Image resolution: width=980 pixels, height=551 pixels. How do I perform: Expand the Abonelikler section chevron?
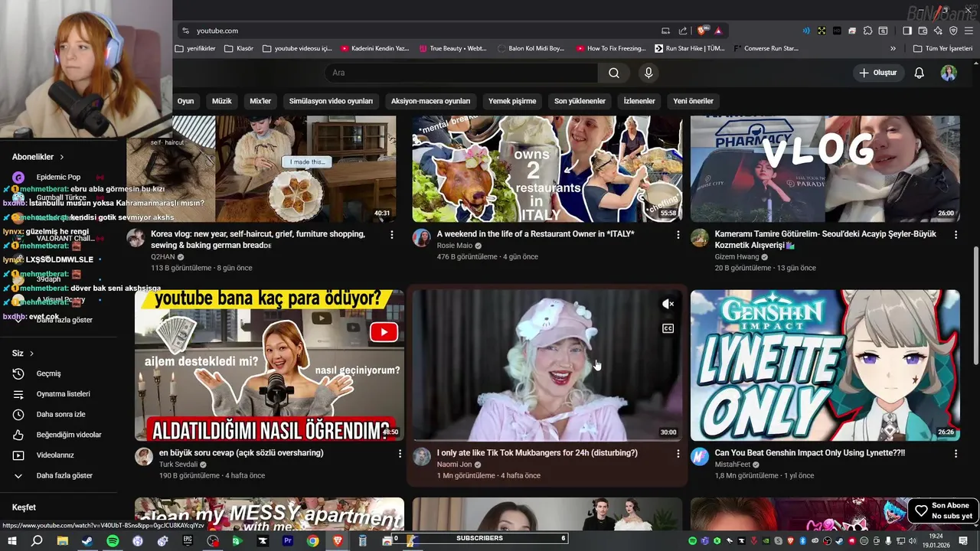[62, 157]
